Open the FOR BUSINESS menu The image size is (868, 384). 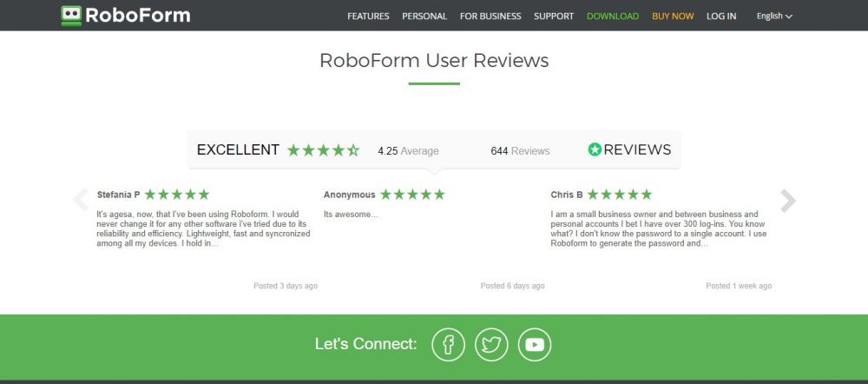490,16
